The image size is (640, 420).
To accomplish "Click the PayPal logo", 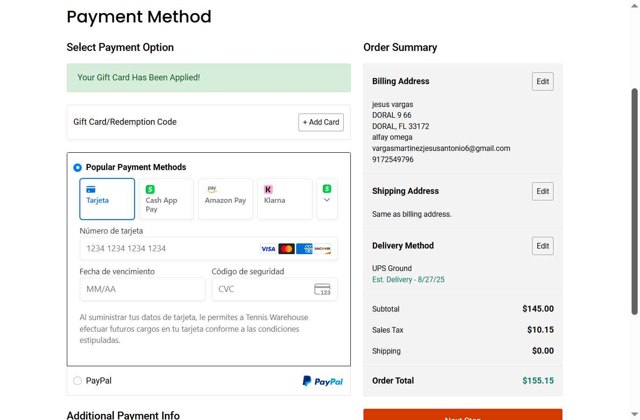I will [322, 381].
